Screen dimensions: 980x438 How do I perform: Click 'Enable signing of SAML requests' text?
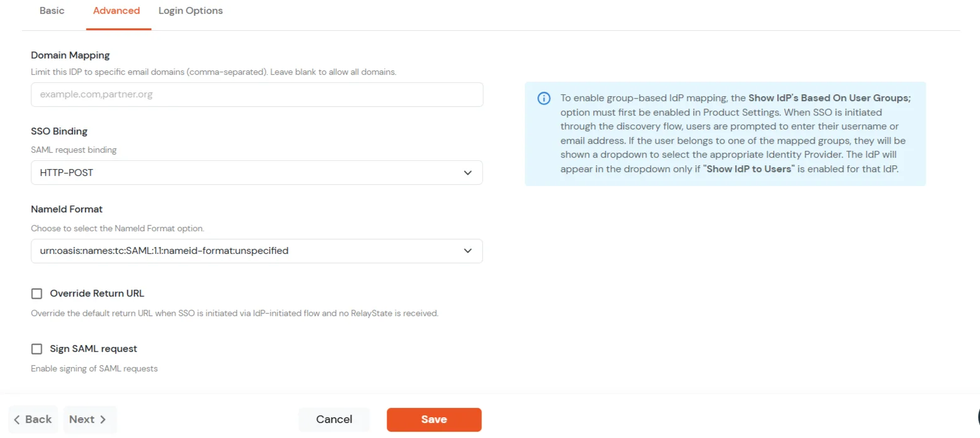[94, 368]
